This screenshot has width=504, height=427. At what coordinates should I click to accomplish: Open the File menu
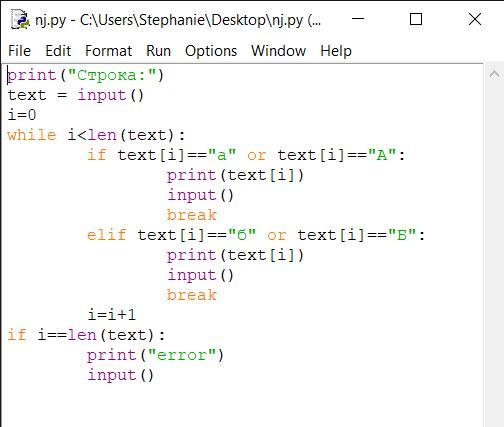pos(19,51)
